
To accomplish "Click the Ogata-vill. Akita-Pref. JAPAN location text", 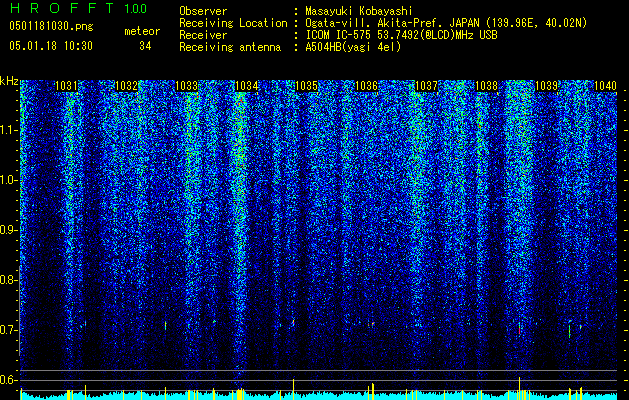I will [x=446, y=23].
